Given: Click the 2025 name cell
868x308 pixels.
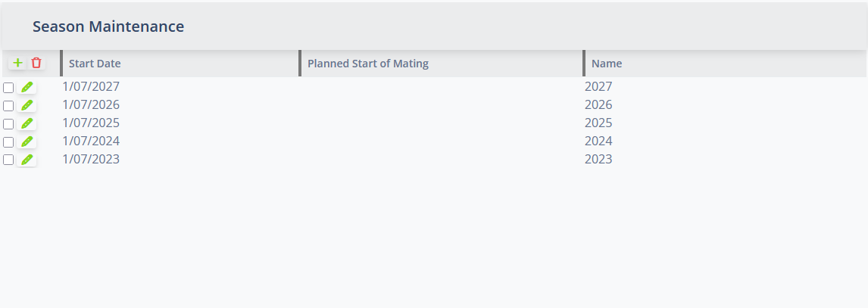Looking at the screenshot, I should point(598,123).
